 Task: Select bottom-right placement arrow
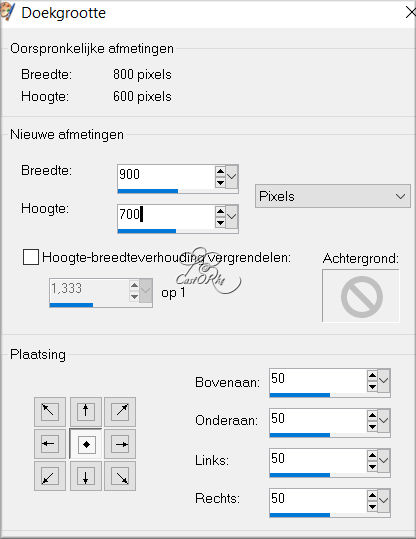click(120, 476)
